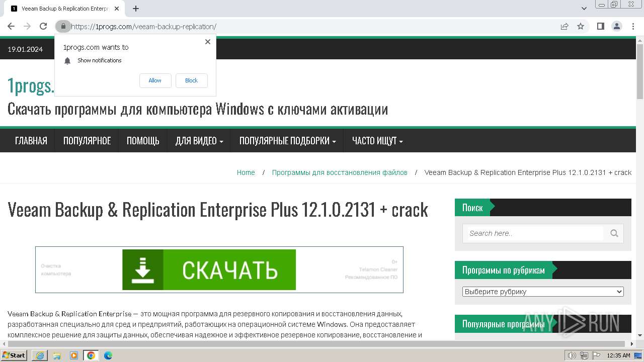
Task: Open the tab search chevron in title bar
Action: tap(584, 9)
